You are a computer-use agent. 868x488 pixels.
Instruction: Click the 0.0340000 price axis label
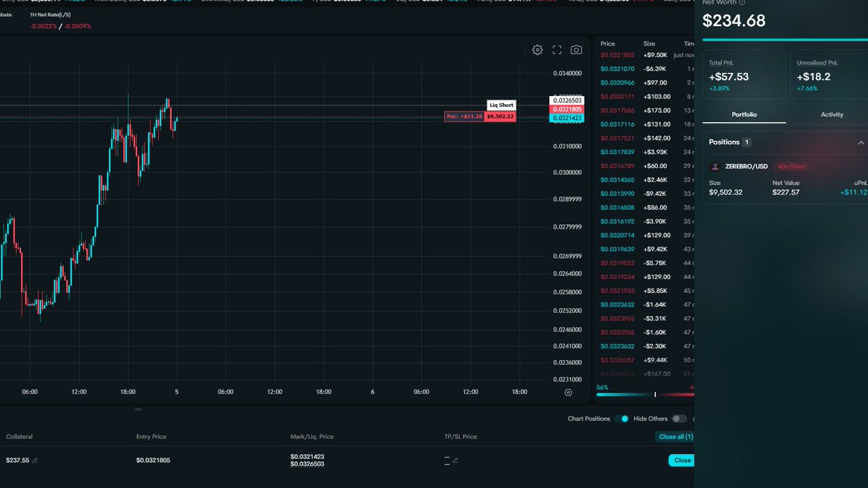(x=568, y=74)
